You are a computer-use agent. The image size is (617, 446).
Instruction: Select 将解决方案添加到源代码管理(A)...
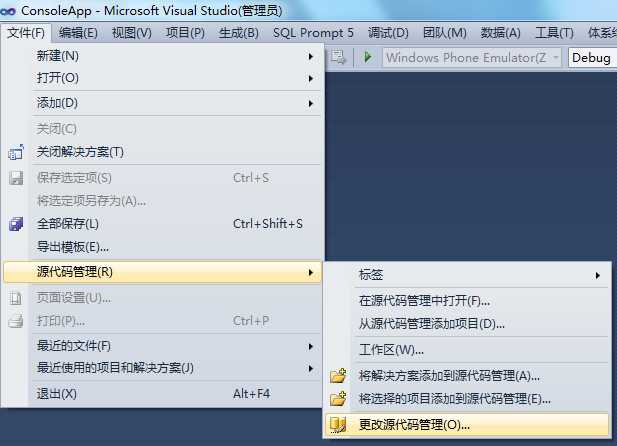click(x=467, y=376)
